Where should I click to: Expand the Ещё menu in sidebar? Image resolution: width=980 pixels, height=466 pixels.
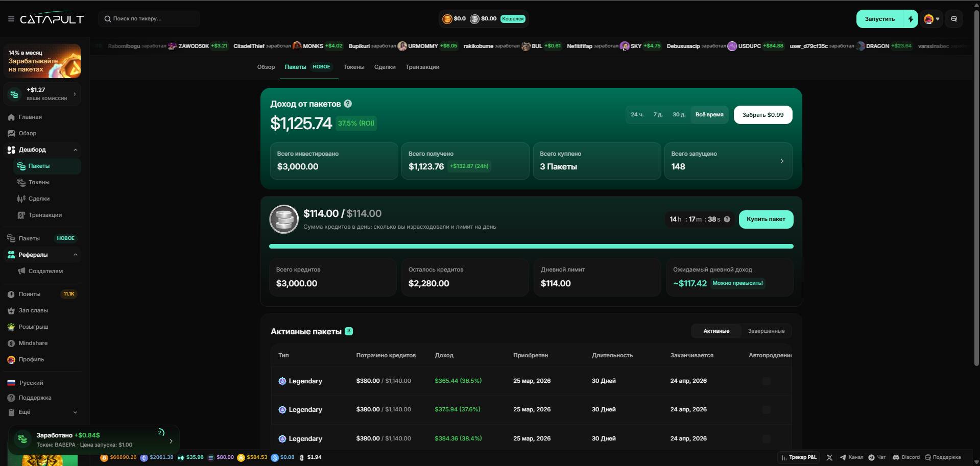click(x=75, y=412)
